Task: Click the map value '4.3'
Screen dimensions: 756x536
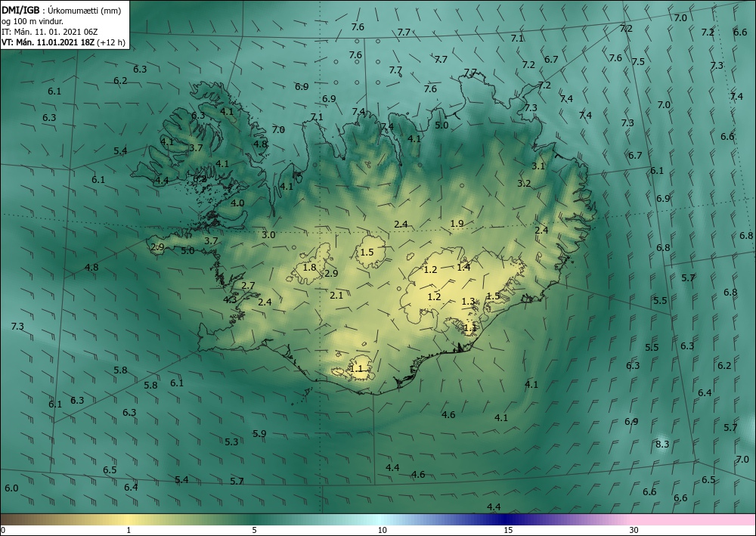Action: [x=230, y=299]
